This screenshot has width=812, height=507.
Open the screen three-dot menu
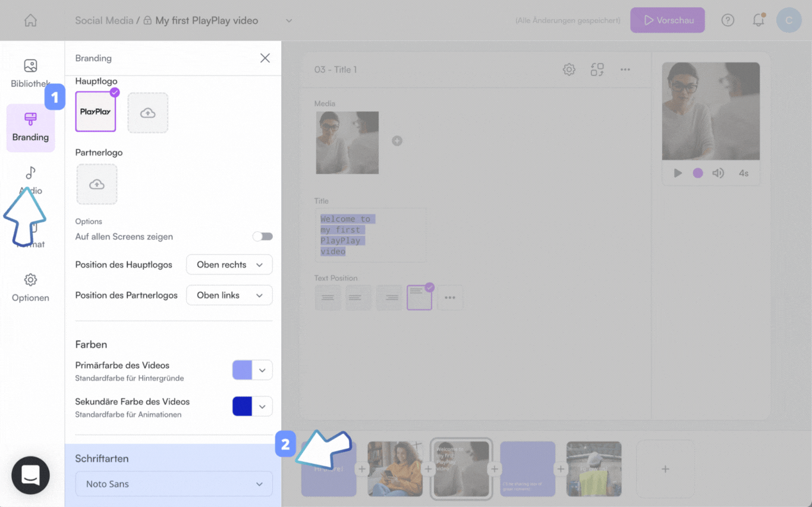pos(625,70)
